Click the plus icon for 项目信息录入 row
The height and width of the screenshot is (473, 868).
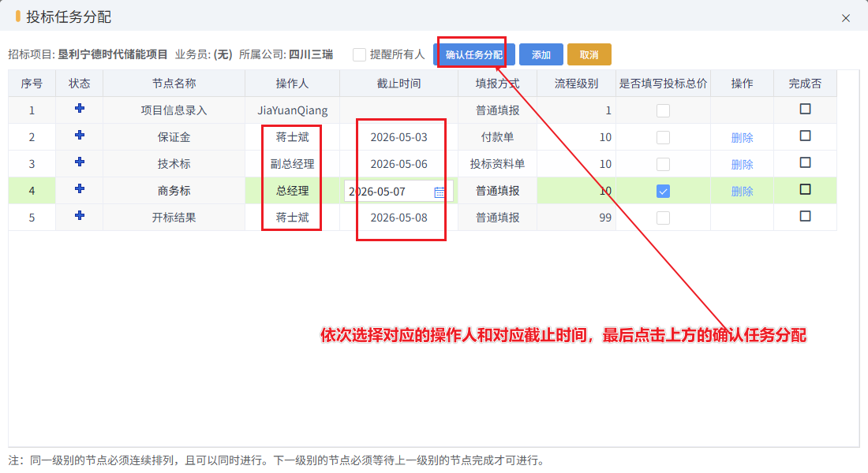pos(80,109)
